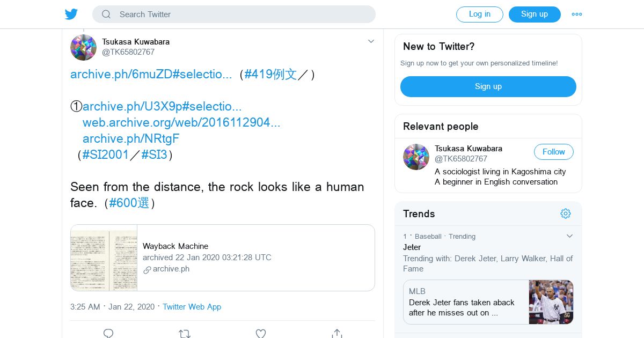Expand the Jeter trend options chevron

pos(569,236)
